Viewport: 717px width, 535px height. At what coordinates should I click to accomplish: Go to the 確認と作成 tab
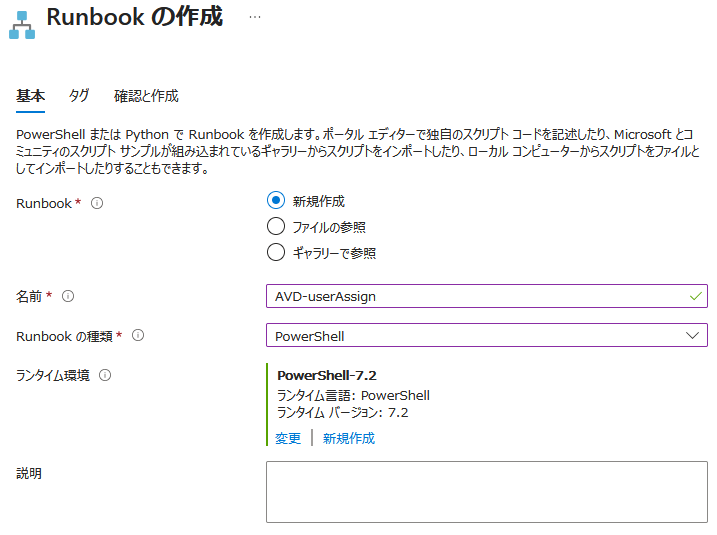point(146,96)
